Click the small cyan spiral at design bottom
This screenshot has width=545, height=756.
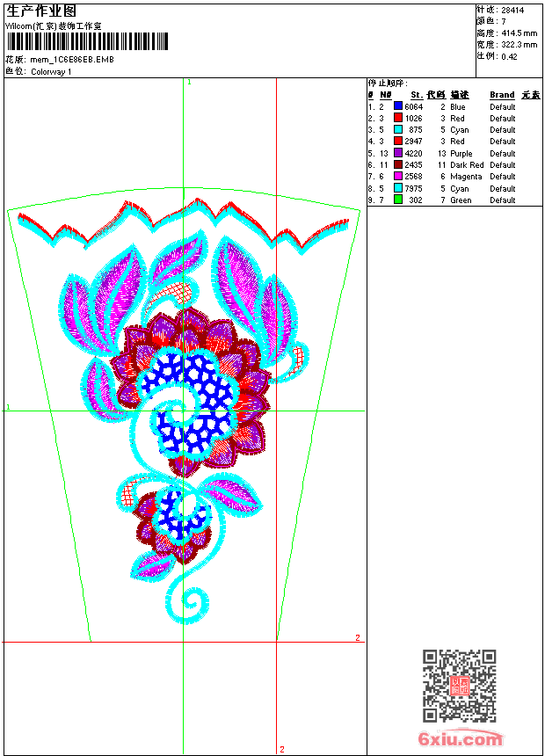[x=188, y=605]
